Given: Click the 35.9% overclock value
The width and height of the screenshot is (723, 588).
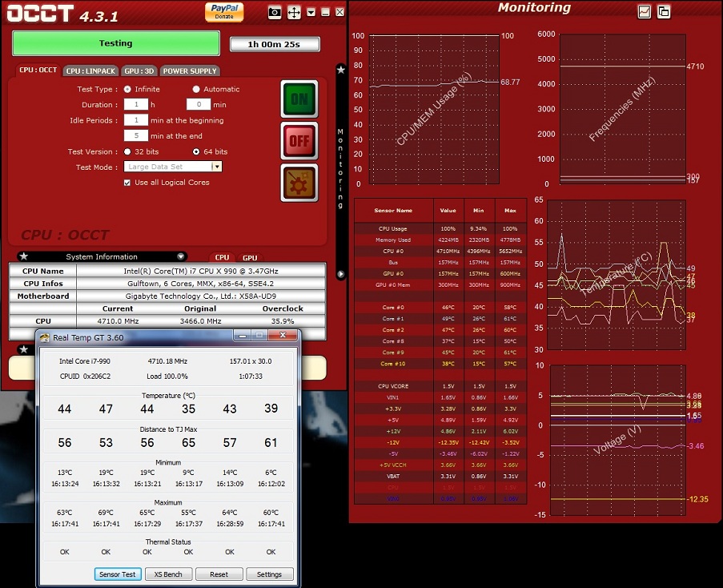Looking at the screenshot, I should point(283,321).
